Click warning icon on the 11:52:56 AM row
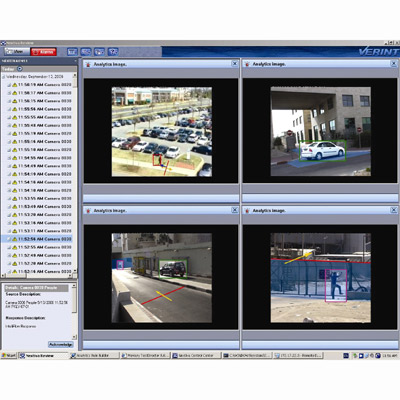Image resolution: width=400 pixels, height=400 pixels. coord(15,239)
